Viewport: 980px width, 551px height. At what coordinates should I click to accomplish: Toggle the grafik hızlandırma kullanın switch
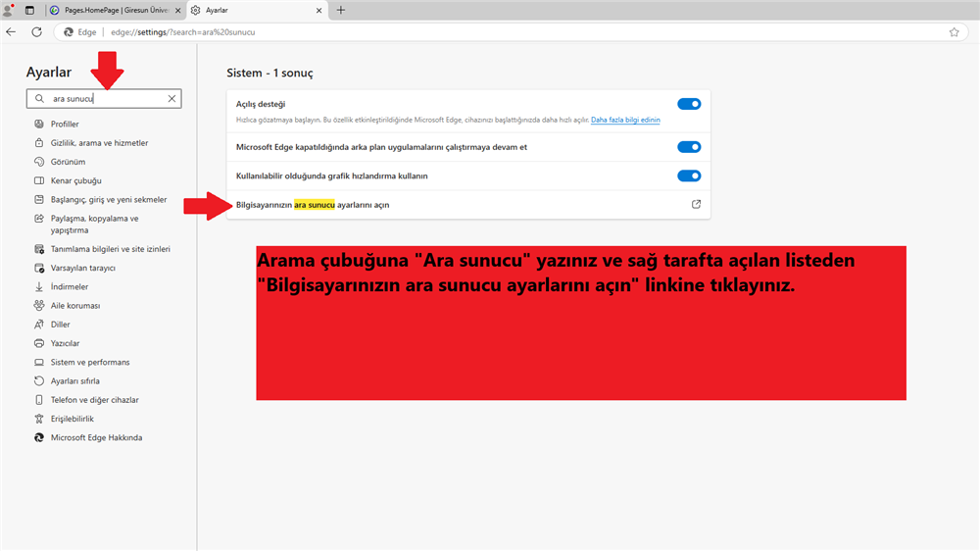tap(689, 175)
